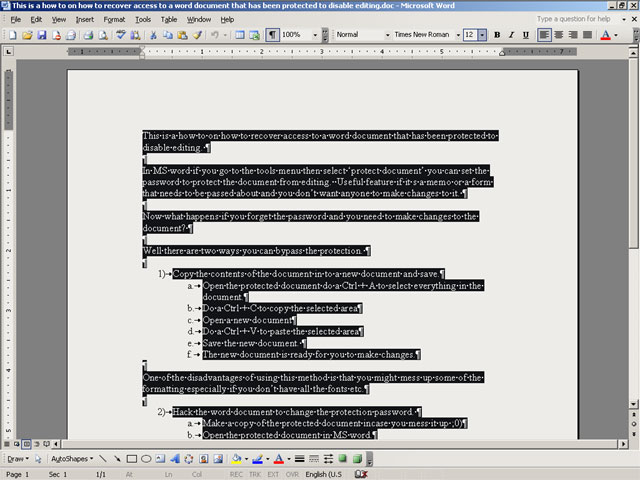Image resolution: width=640 pixels, height=480 pixels.
Task: Expand the Undo history arrow
Action: 225,35
